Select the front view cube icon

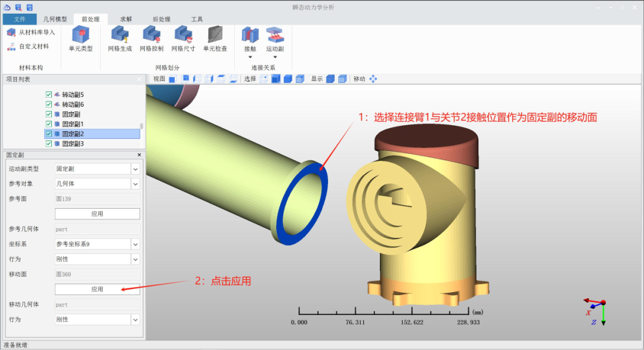click(172, 79)
